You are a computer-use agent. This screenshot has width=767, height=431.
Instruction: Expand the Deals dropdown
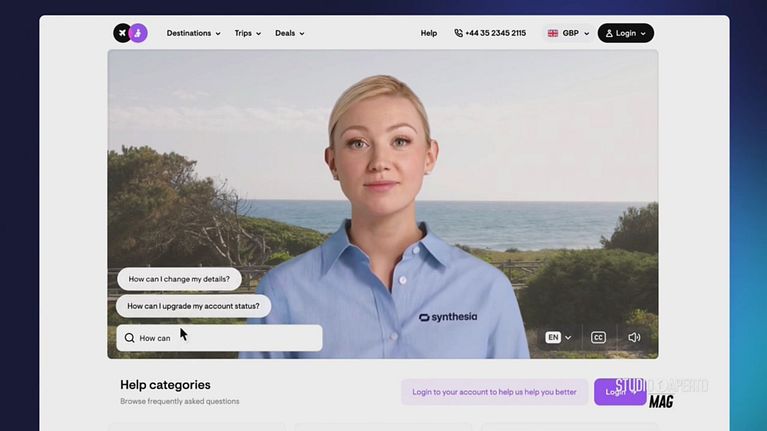point(289,33)
